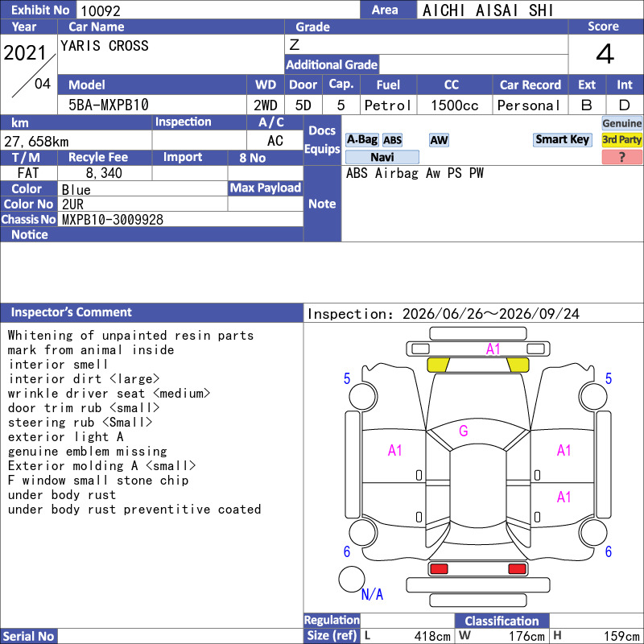Click mileage 27,658km
This screenshot has width=644, height=644.
click(x=36, y=142)
